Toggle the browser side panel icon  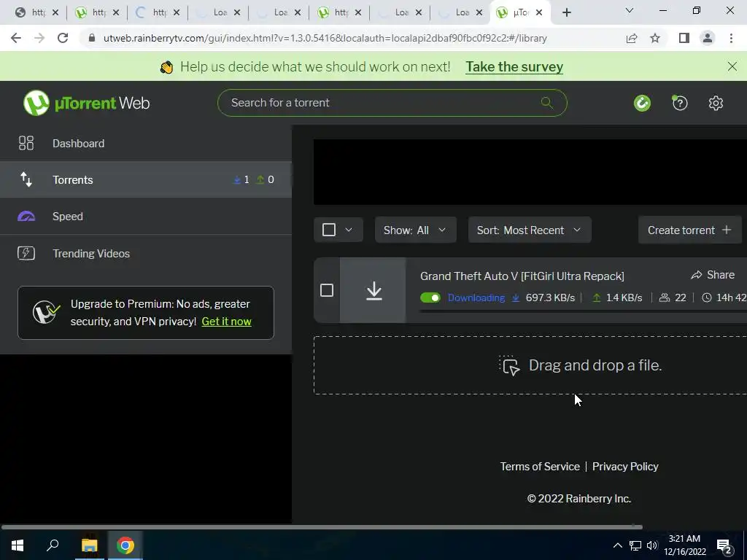[684, 38]
